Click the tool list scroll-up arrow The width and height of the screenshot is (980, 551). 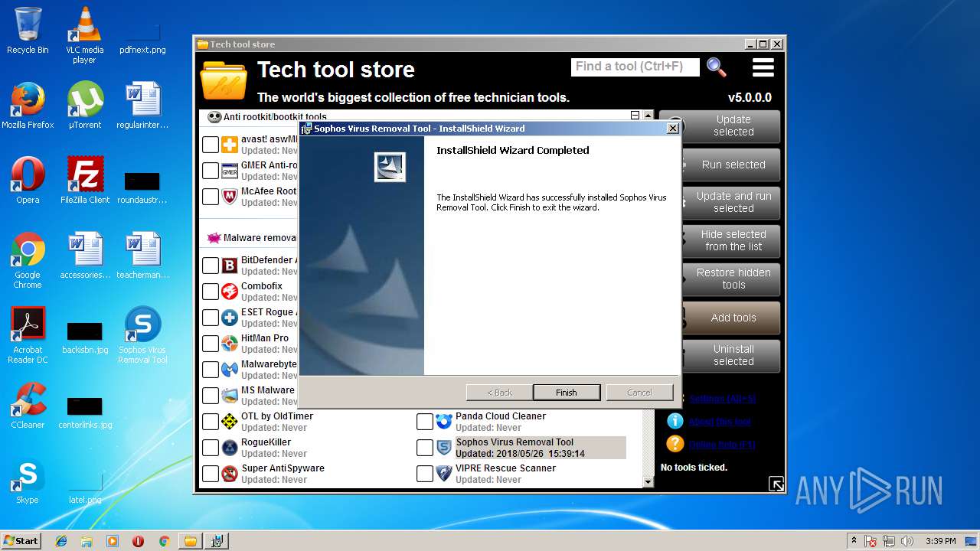click(x=648, y=116)
